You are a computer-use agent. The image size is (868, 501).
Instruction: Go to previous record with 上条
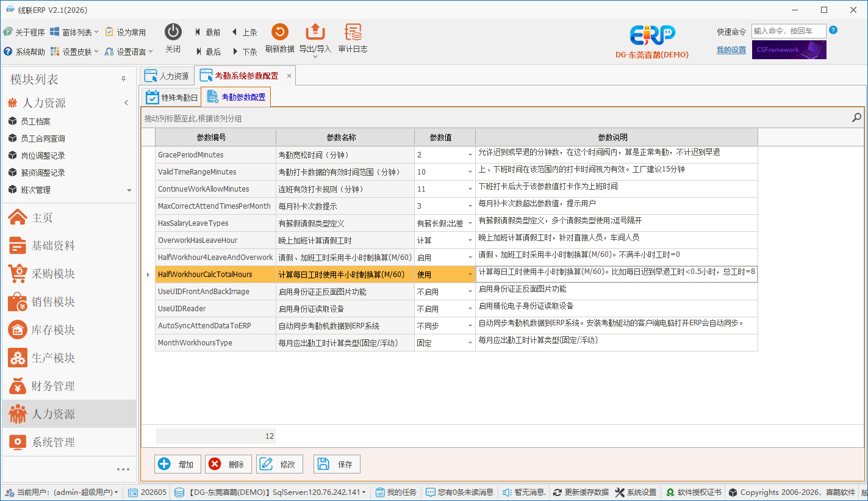point(244,32)
